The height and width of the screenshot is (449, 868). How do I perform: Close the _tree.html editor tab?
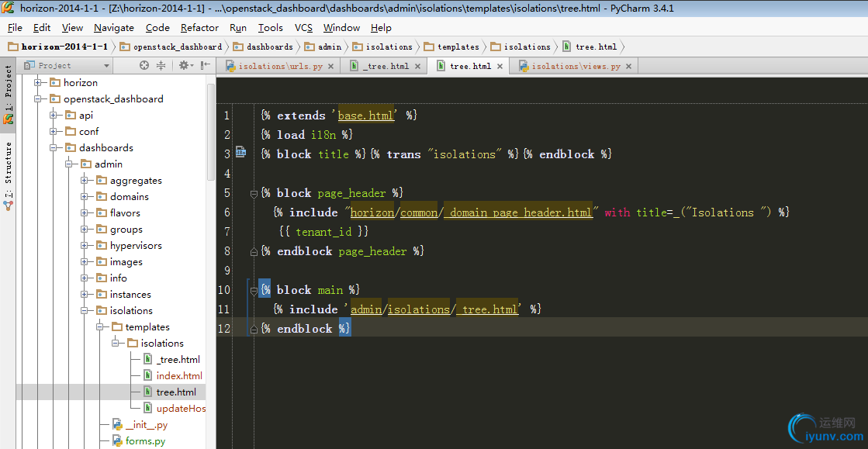click(x=417, y=67)
